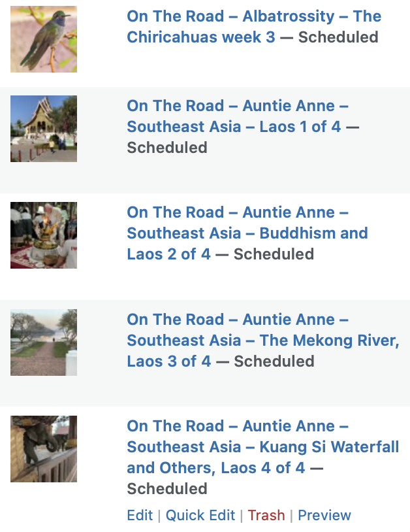410x532 pixels.
Task: Open the hummingbird thumbnail for Albatrossity post
Action: click(x=44, y=39)
